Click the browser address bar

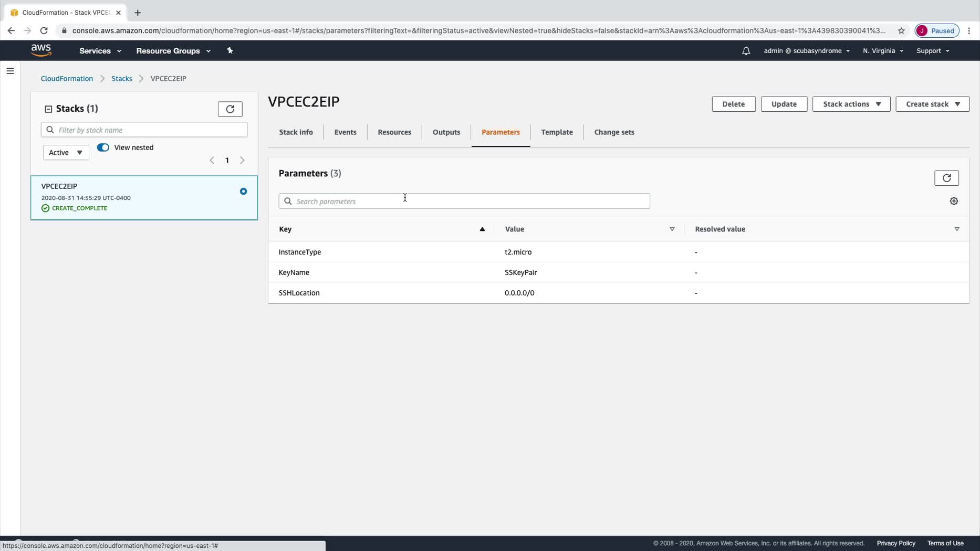[x=478, y=30]
